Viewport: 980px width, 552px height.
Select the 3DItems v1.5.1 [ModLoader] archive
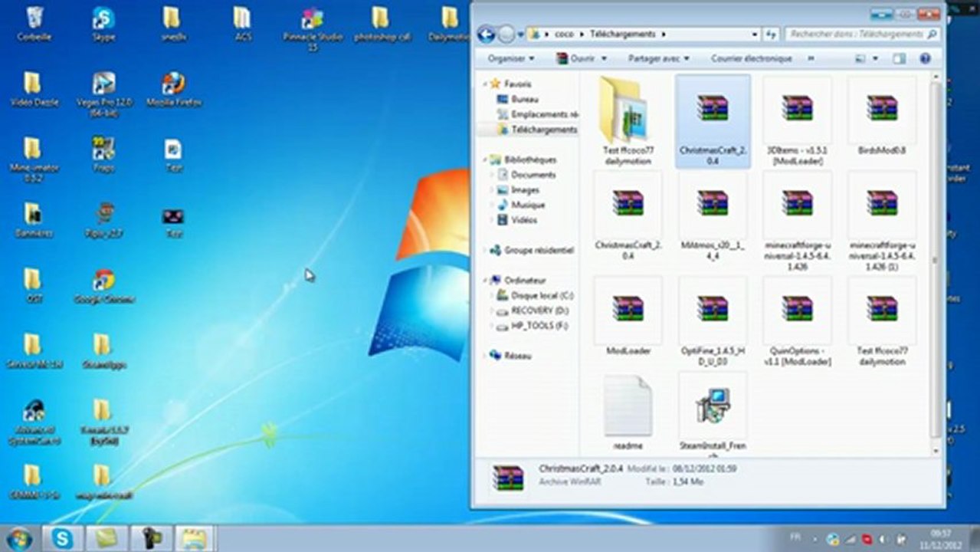796,122
